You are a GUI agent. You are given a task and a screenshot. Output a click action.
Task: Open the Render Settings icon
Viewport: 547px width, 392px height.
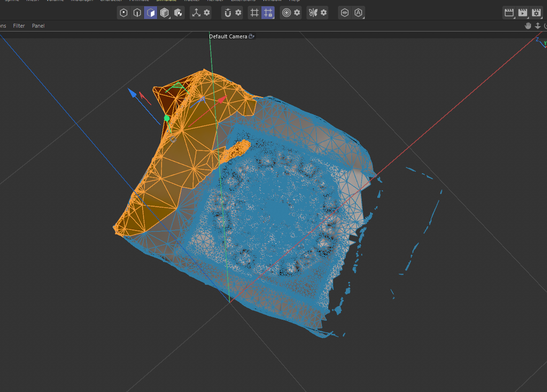tap(536, 13)
